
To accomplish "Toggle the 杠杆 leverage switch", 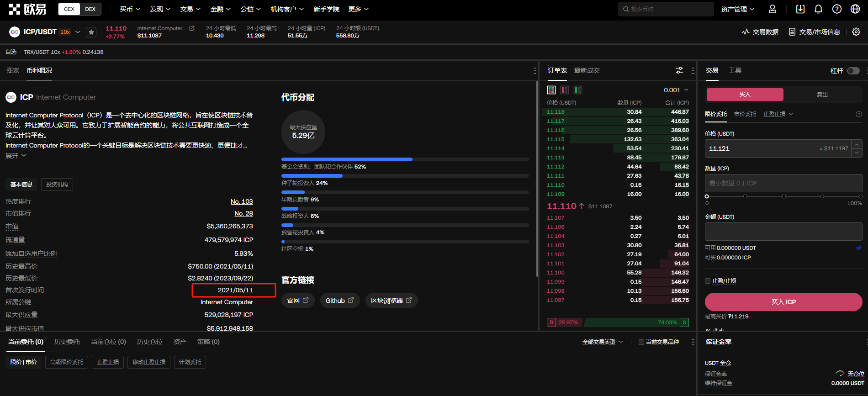I will click(853, 71).
